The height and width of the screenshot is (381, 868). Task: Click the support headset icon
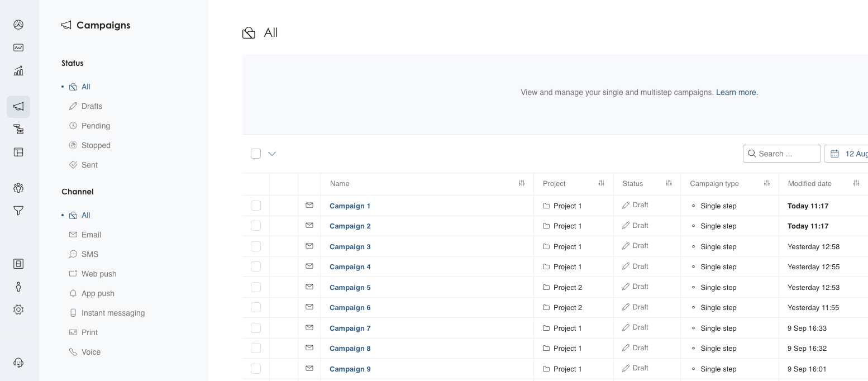point(18,363)
